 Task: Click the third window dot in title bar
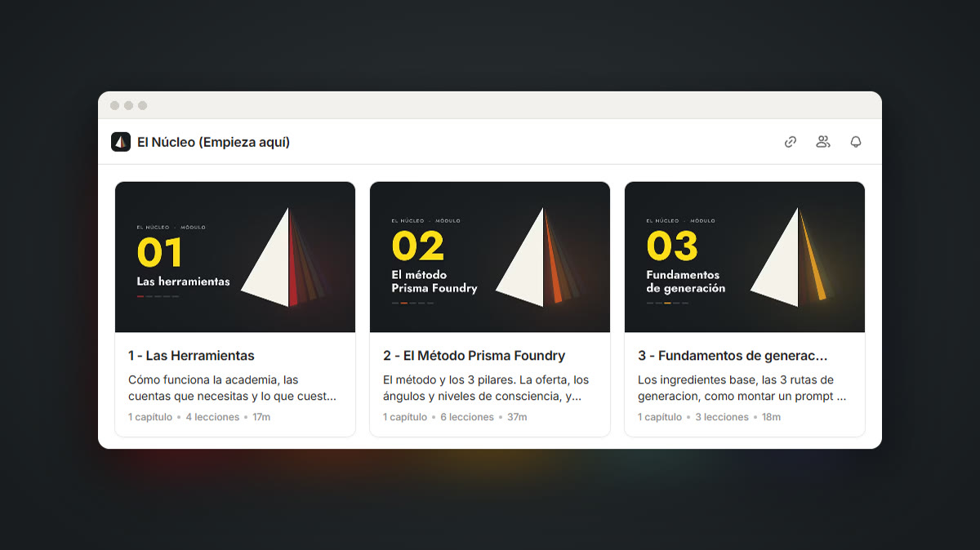tap(142, 105)
